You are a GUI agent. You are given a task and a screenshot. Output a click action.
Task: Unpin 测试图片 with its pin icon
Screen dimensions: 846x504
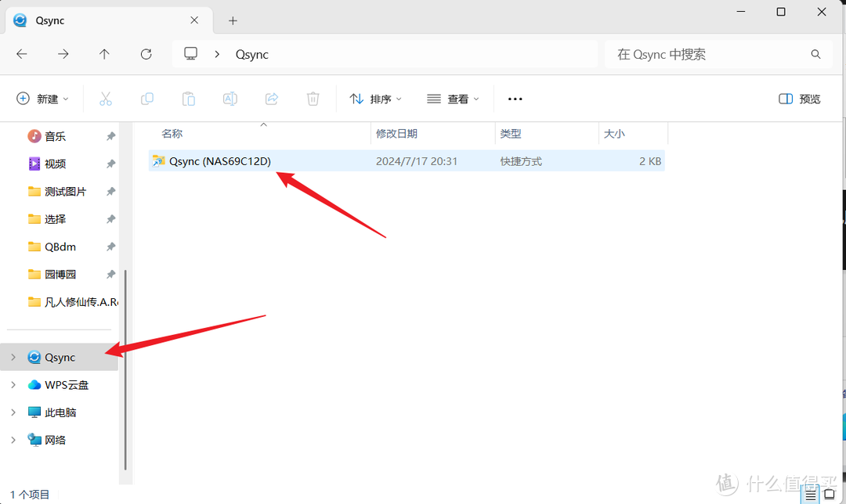pyautogui.click(x=110, y=192)
